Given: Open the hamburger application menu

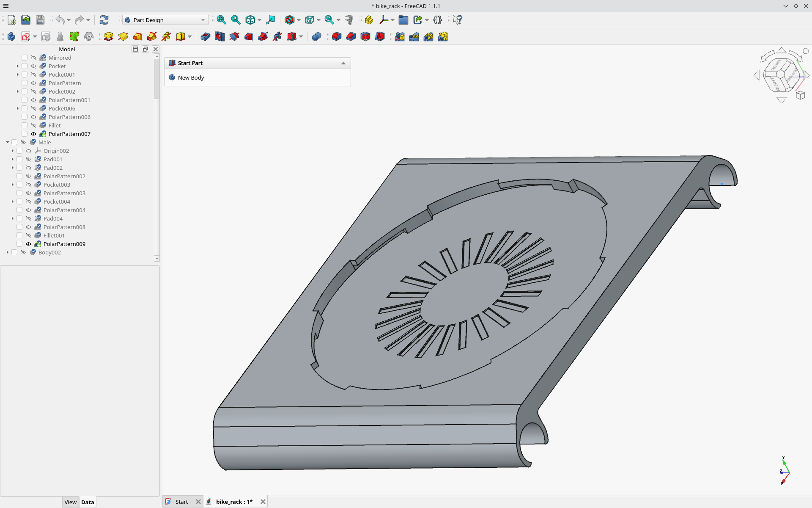Looking at the screenshot, I should (x=6, y=6).
